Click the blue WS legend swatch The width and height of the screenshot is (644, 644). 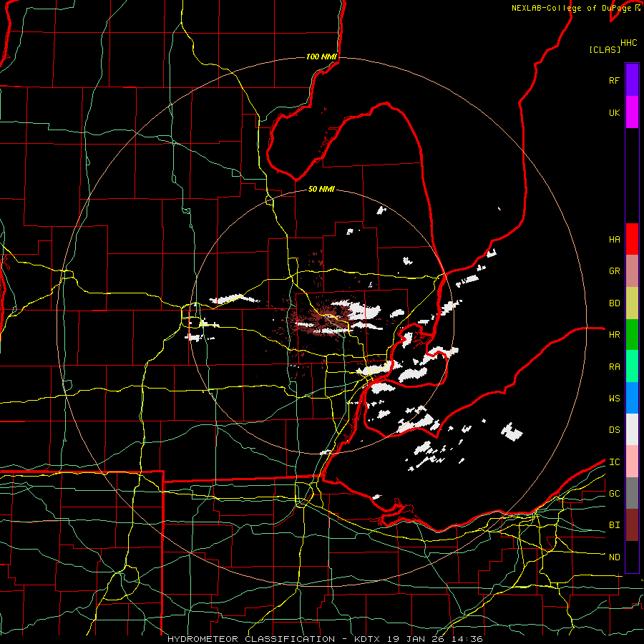pos(632,398)
